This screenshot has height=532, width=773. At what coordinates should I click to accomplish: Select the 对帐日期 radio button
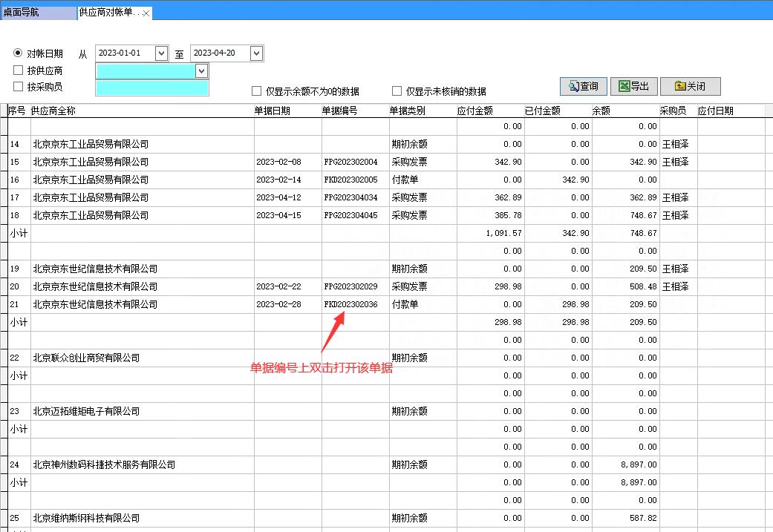pyautogui.click(x=19, y=53)
